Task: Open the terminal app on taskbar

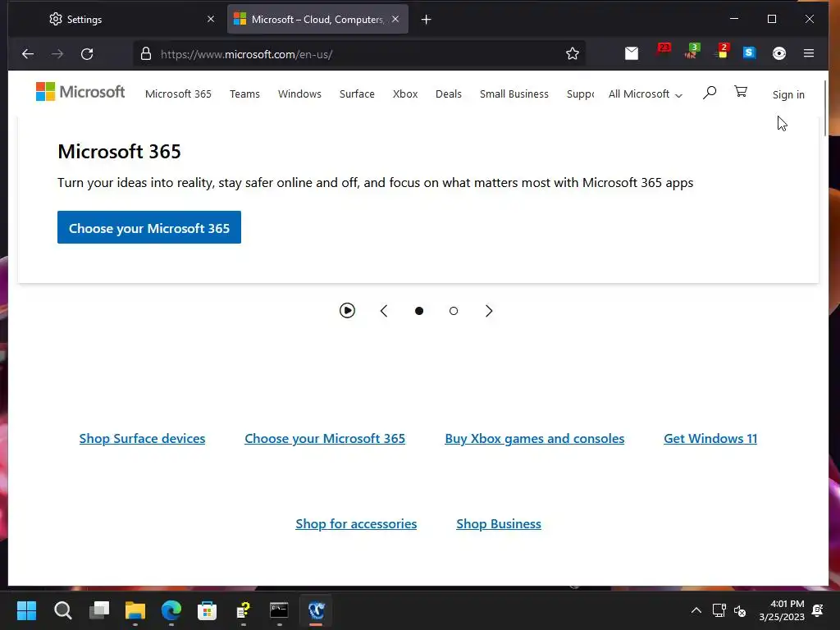Action: [x=279, y=610]
